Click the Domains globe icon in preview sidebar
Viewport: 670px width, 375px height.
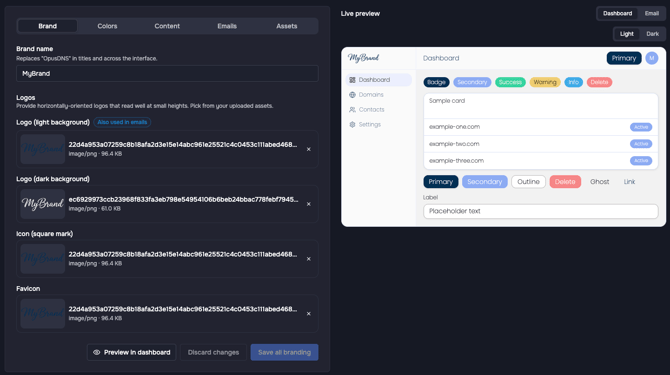[352, 95]
